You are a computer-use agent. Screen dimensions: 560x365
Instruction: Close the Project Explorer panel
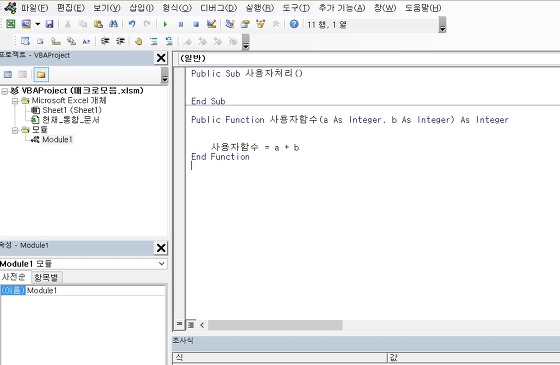[x=161, y=58]
